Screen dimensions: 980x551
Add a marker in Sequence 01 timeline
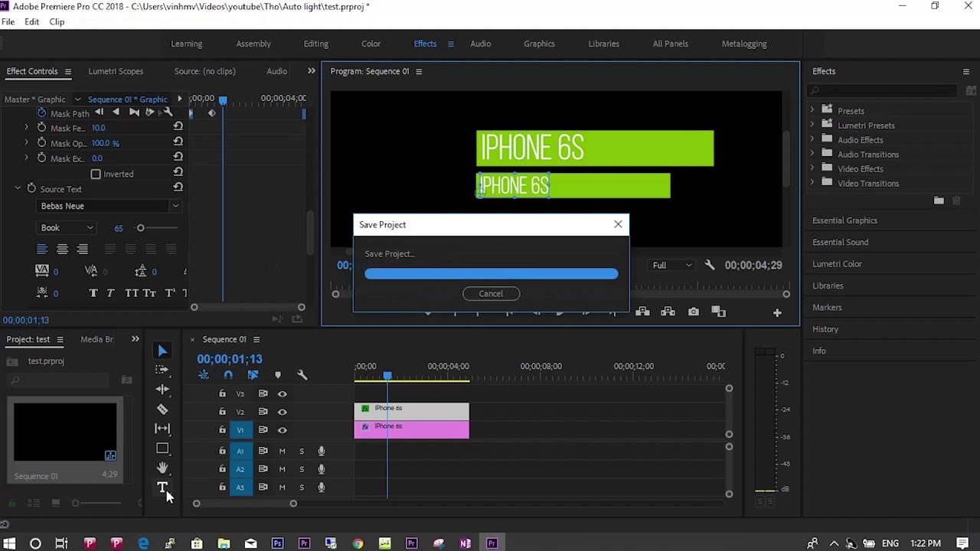(278, 375)
